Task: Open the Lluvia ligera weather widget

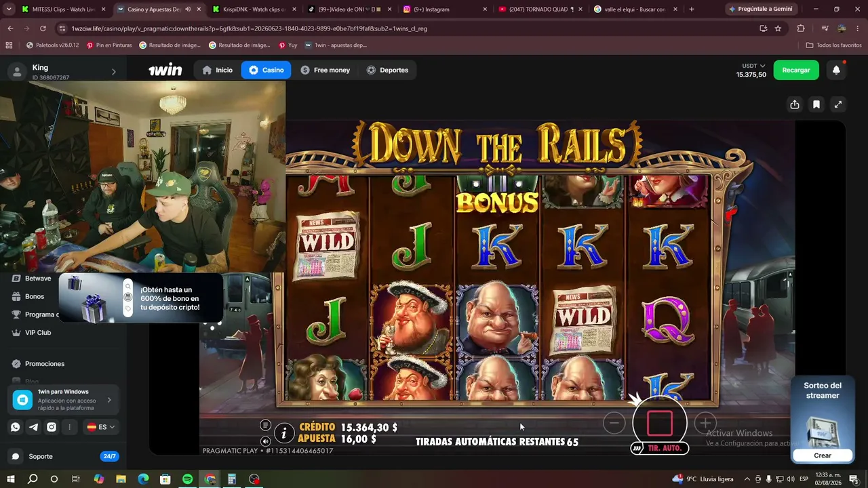Action: coord(703,479)
